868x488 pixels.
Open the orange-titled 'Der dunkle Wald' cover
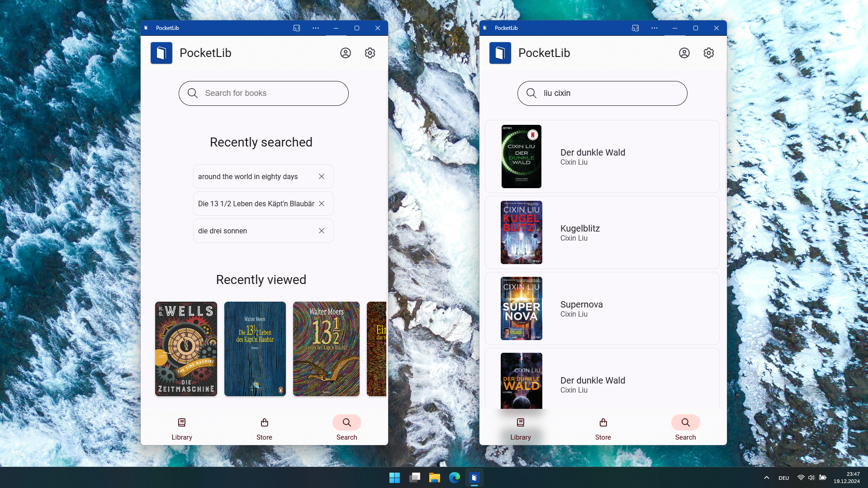click(522, 381)
